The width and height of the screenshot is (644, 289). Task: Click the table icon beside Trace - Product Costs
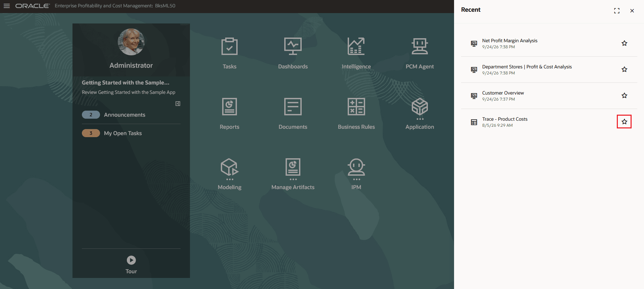coord(474,122)
